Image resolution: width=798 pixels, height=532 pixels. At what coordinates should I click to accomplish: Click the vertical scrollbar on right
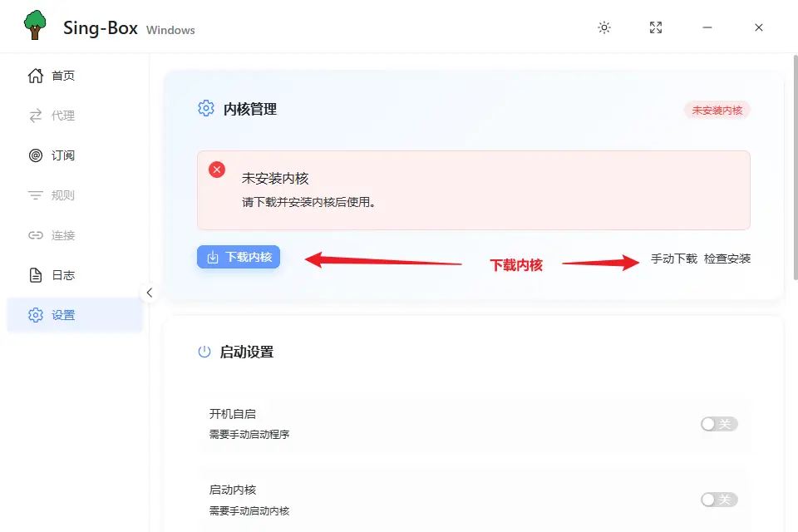(x=794, y=166)
